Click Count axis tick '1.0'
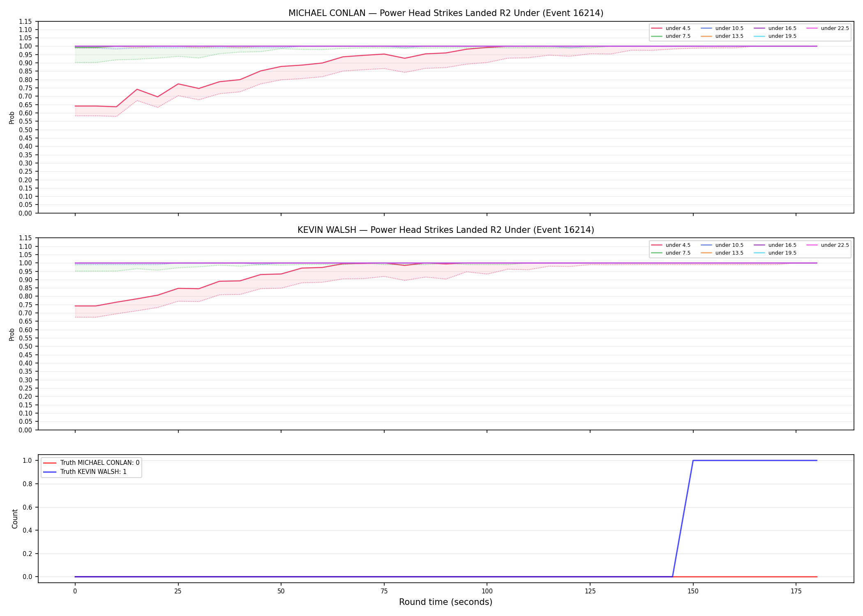This screenshot has height=616, width=863. coord(28,461)
